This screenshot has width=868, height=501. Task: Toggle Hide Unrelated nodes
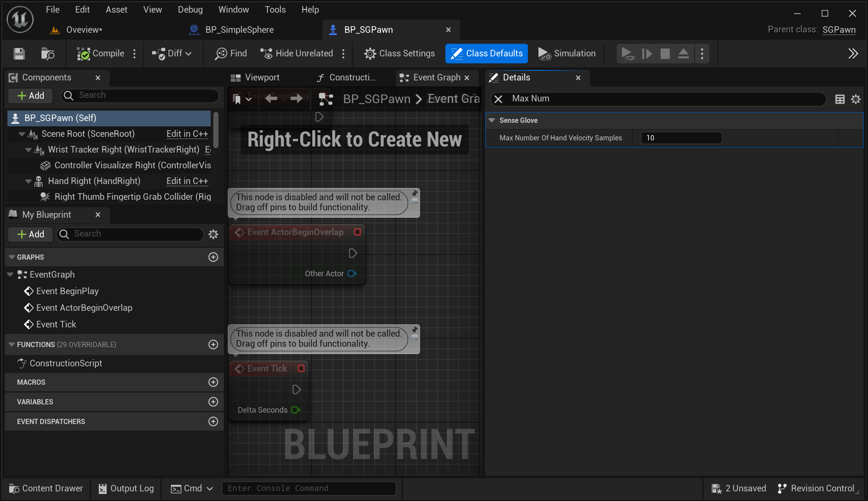[297, 53]
